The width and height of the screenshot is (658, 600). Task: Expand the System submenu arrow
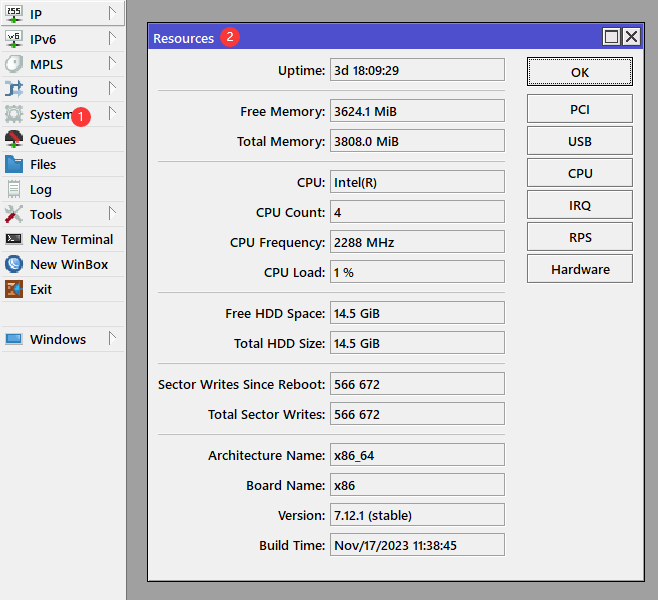pos(112,113)
